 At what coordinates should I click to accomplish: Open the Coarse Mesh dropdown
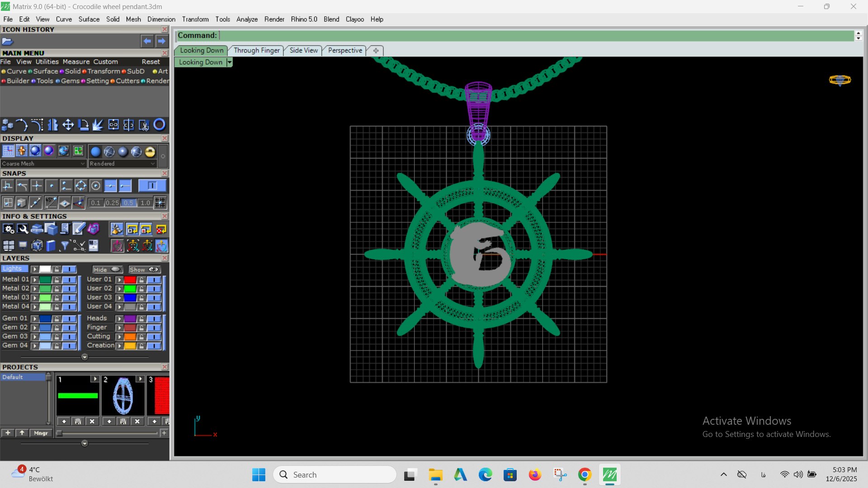pos(43,164)
